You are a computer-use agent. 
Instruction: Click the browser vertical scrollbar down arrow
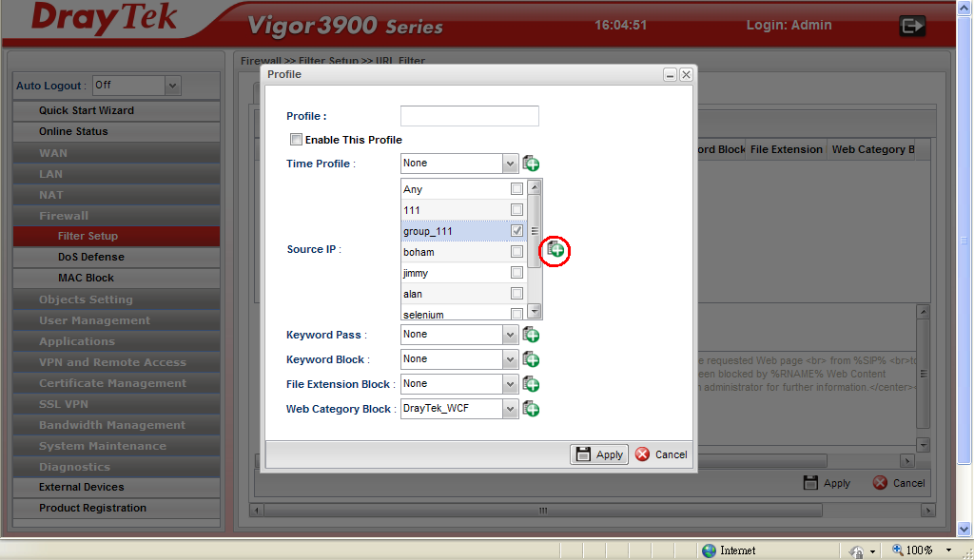[x=964, y=530]
